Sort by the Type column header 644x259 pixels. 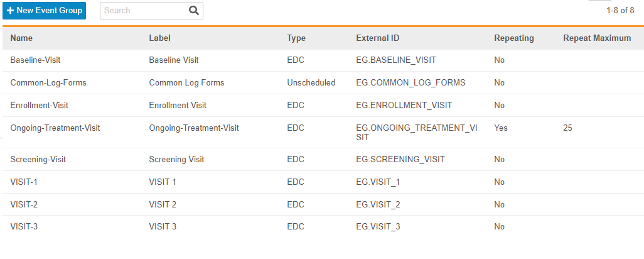tap(296, 38)
